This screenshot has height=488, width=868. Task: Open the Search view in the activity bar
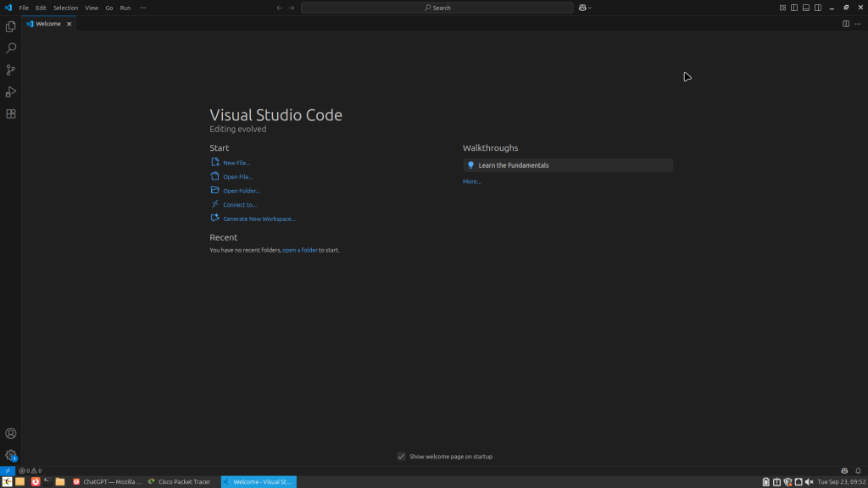coord(11,48)
